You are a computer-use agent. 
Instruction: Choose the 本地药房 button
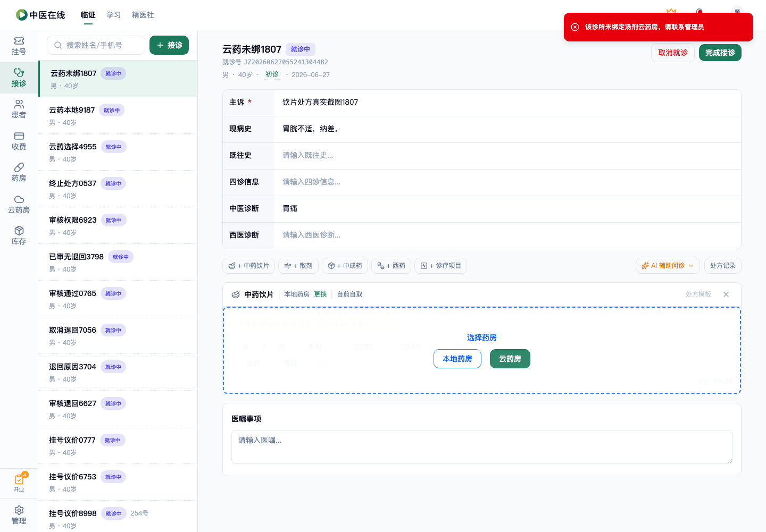point(457,359)
